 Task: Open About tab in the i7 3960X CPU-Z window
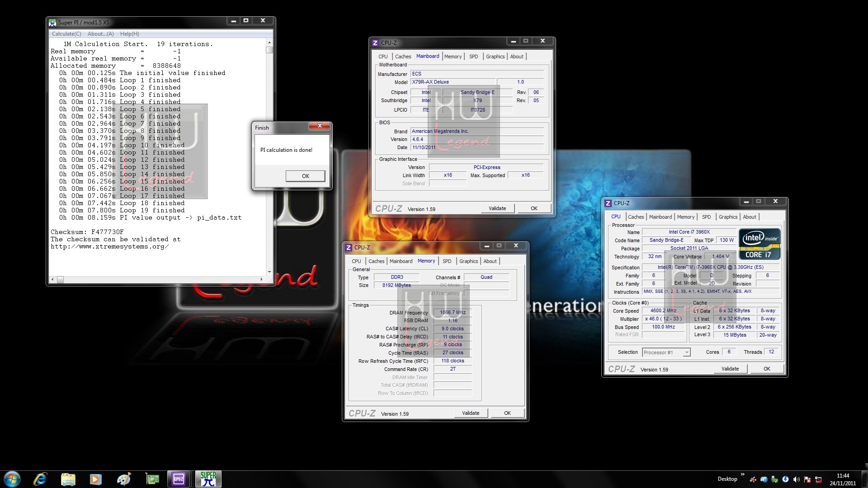pyautogui.click(x=750, y=217)
